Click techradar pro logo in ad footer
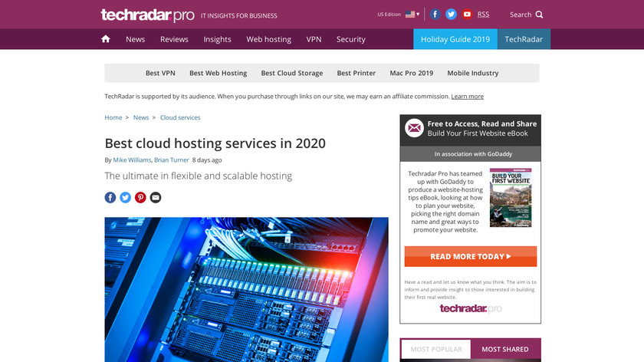The height and width of the screenshot is (362, 644). [471, 308]
